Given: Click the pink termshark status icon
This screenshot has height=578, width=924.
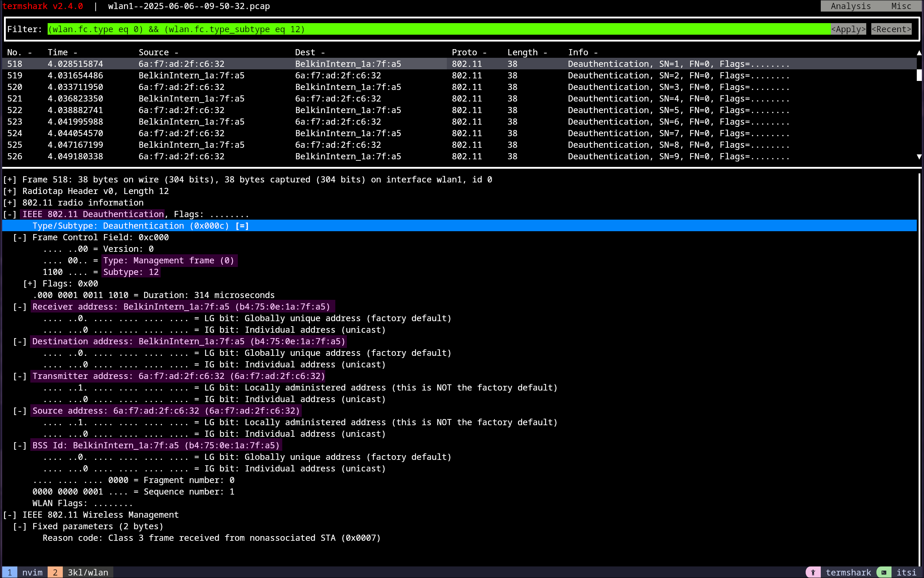Looking at the screenshot, I should click(x=813, y=572).
